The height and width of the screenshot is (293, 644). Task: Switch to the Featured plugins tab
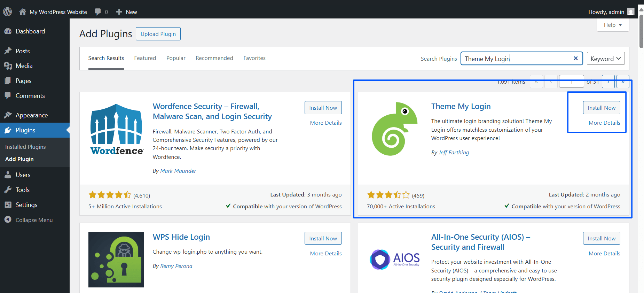pyautogui.click(x=145, y=58)
